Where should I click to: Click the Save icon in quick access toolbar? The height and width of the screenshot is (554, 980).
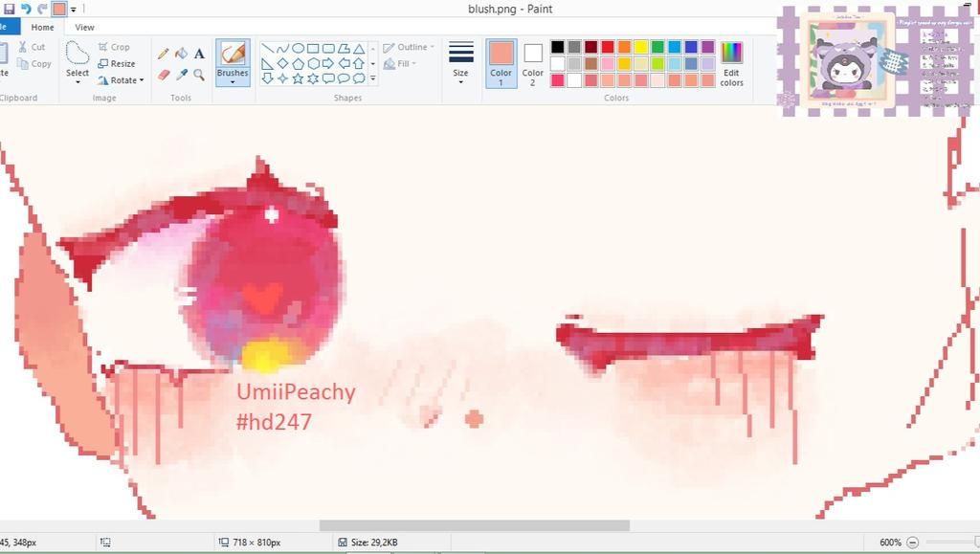10,9
